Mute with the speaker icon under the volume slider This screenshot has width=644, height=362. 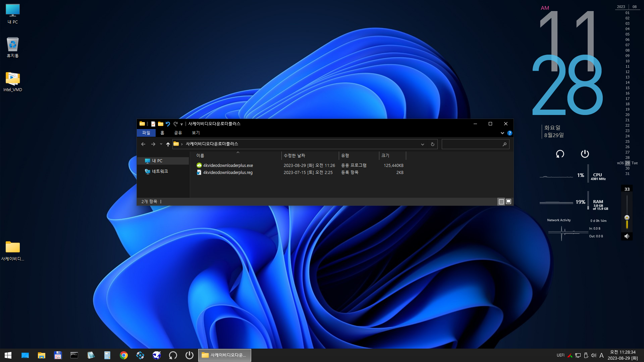coord(627,236)
